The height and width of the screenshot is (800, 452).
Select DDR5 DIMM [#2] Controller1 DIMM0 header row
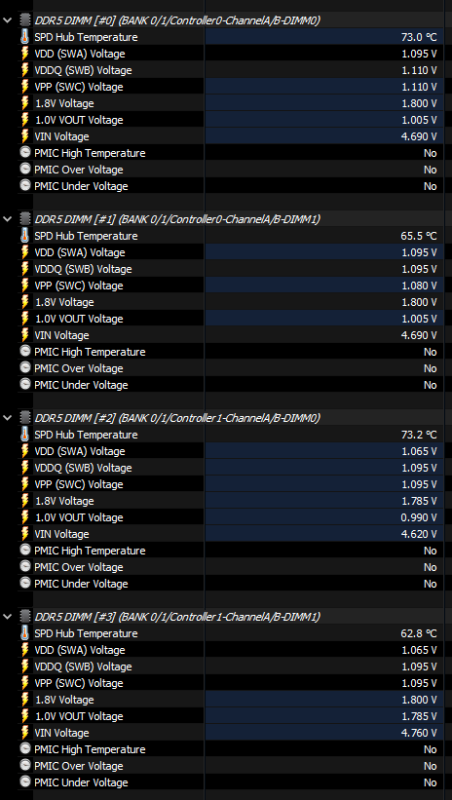(x=177, y=418)
